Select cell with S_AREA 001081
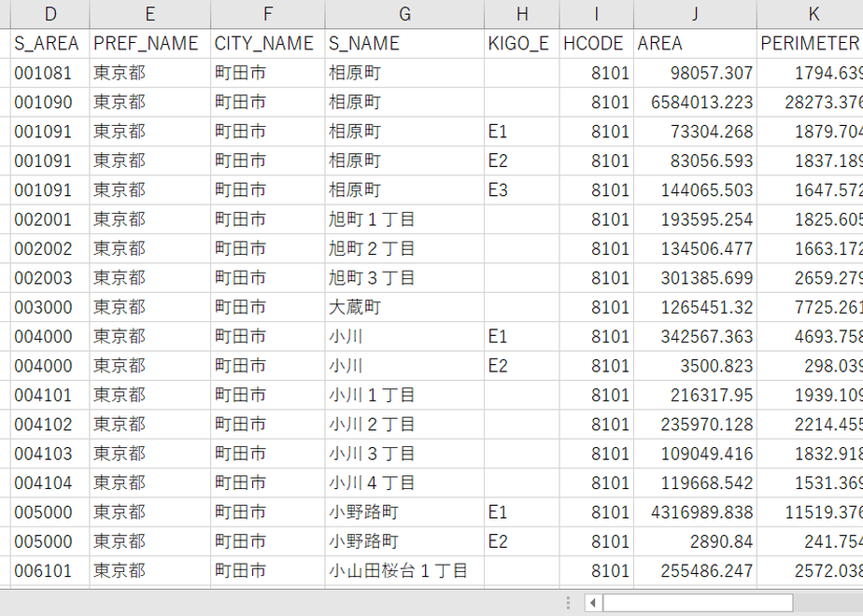The image size is (863, 616). pos(50,73)
